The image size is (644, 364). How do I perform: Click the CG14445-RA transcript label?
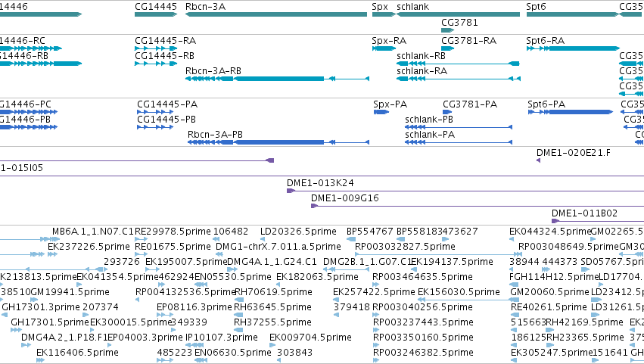tap(166, 41)
